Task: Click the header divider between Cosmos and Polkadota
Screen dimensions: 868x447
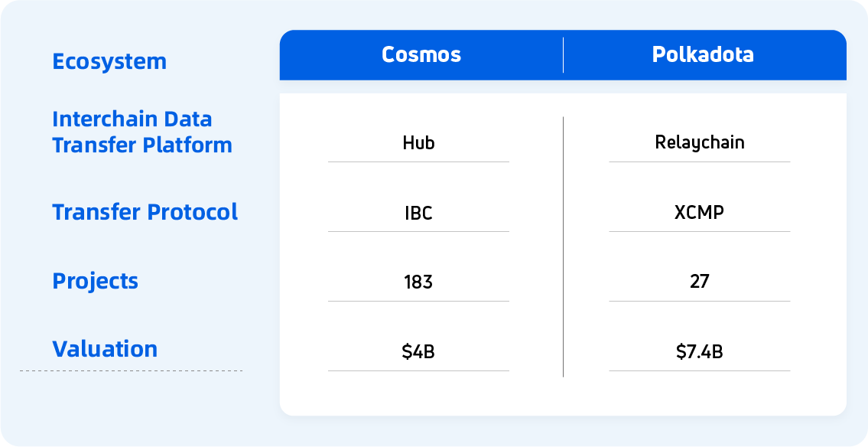Action: [x=564, y=55]
